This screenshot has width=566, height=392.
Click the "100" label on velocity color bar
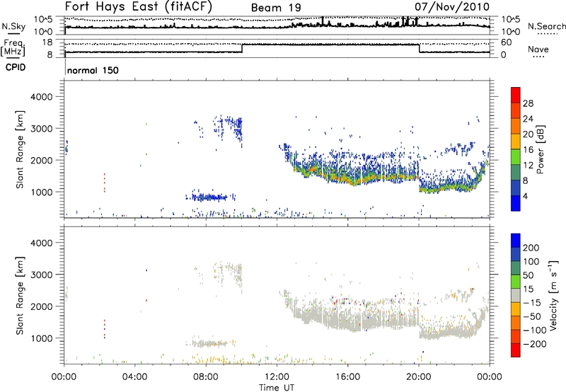531,262
